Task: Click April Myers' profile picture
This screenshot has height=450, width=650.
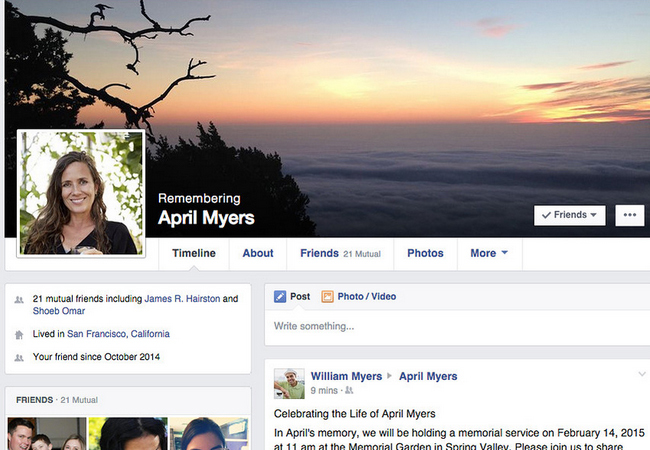Action: (81, 193)
